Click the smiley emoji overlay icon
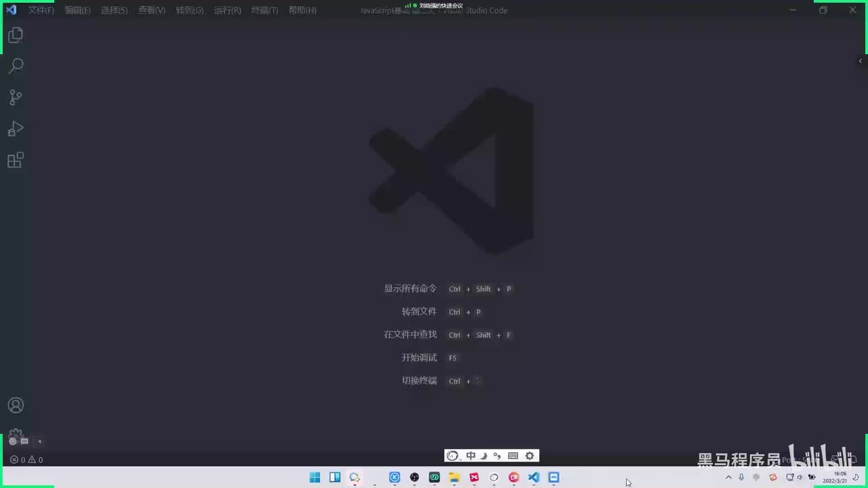 (x=12, y=441)
